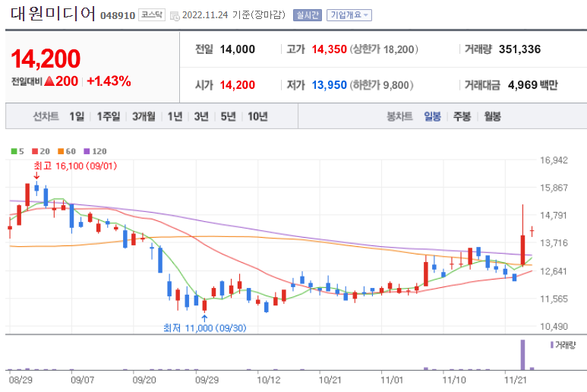Click the orange 60-day moving average swatch
The height and width of the screenshot is (392, 587).
[x=61, y=151]
